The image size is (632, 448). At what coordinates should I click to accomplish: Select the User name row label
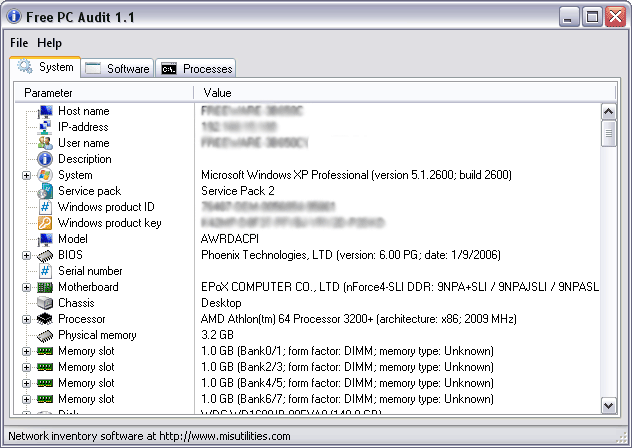click(x=84, y=143)
